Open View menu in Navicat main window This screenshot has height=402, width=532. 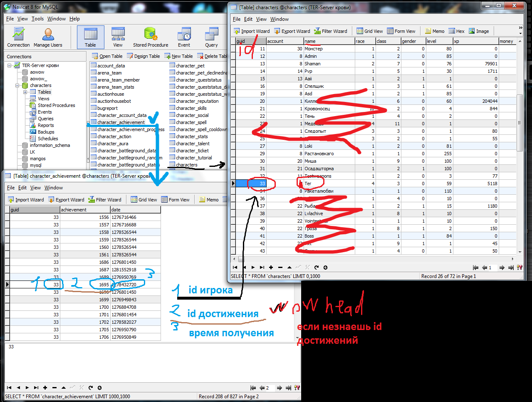(x=22, y=19)
